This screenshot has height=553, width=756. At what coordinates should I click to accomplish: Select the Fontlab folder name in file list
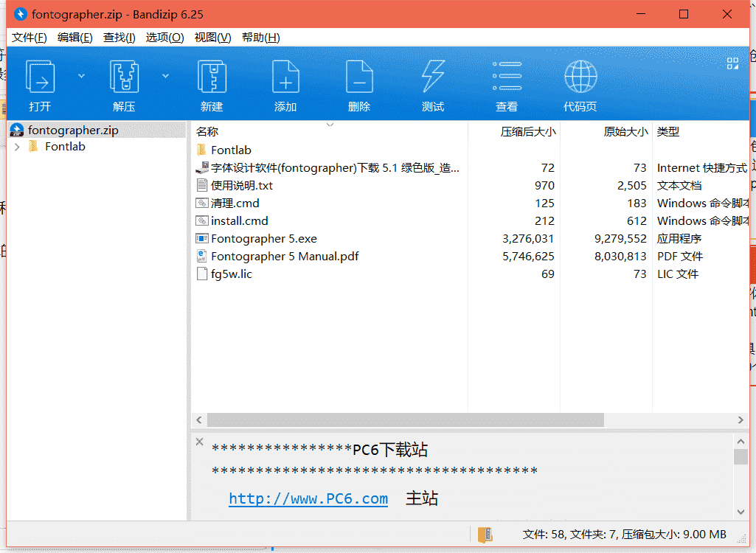(x=231, y=150)
